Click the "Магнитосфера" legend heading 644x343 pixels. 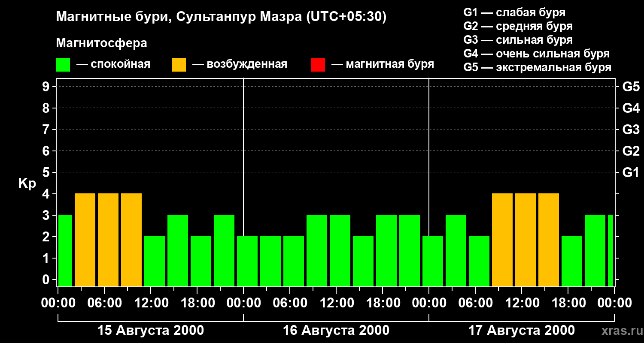pos(102,43)
